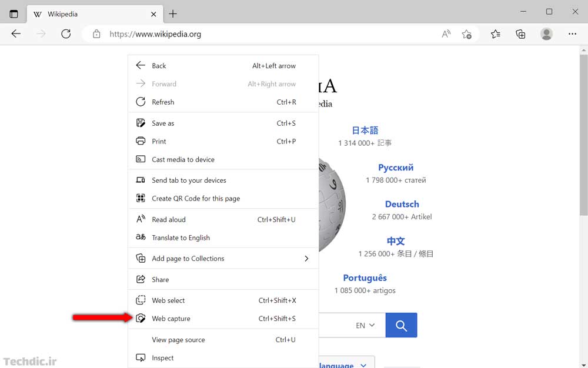Choose Read aloud in the context menu
This screenshot has width=588, height=368.
click(223, 220)
